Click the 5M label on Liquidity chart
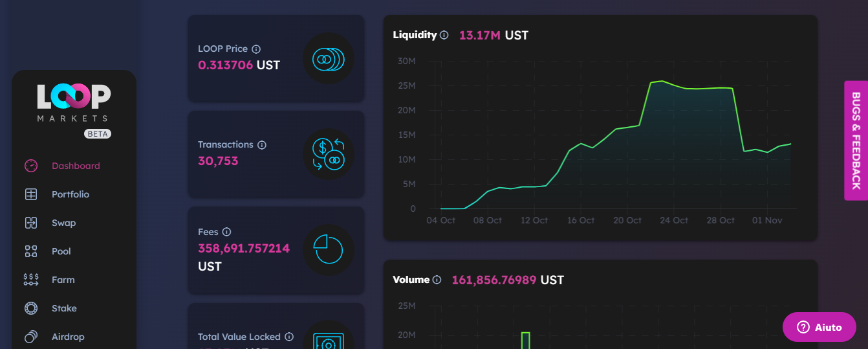 pyautogui.click(x=409, y=184)
